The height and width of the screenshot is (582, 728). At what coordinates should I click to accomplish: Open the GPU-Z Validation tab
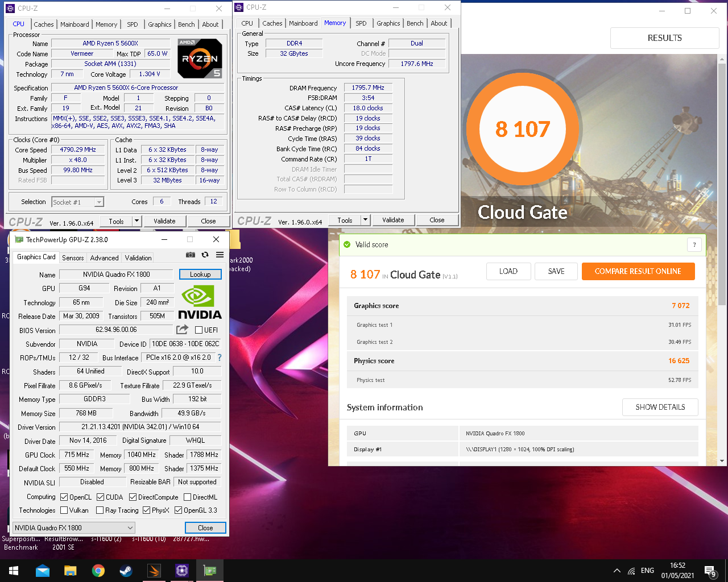(x=138, y=257)
